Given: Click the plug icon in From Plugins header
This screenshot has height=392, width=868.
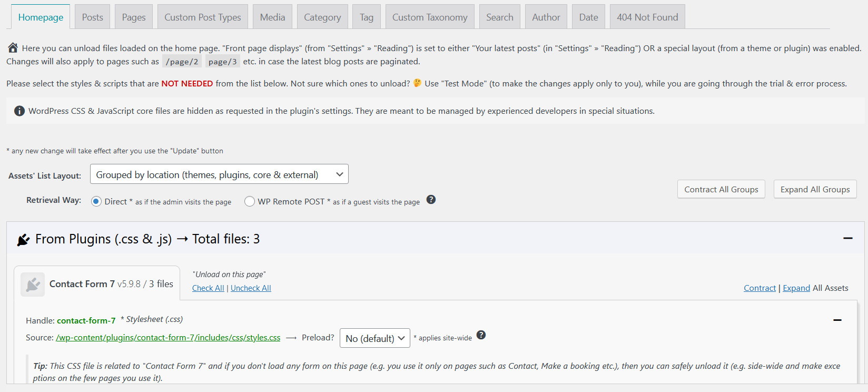Looking at the screenshot, I should click(23, 240).
